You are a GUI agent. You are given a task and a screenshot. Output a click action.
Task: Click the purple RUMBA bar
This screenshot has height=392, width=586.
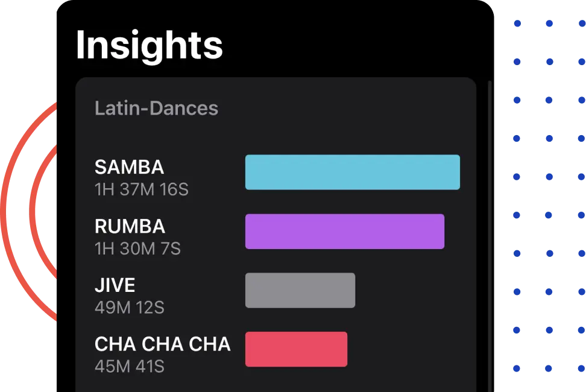pyautogui.click(x=344, y=231)
